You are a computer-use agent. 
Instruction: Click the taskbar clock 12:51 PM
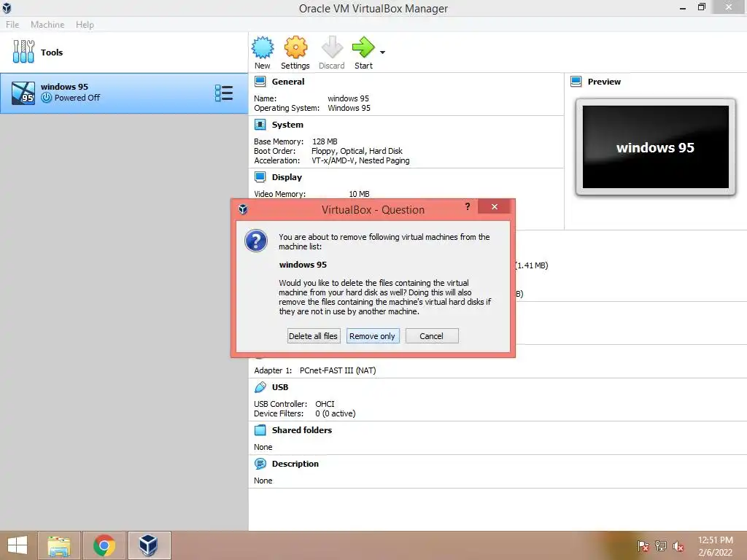click(x=716, y=540)
